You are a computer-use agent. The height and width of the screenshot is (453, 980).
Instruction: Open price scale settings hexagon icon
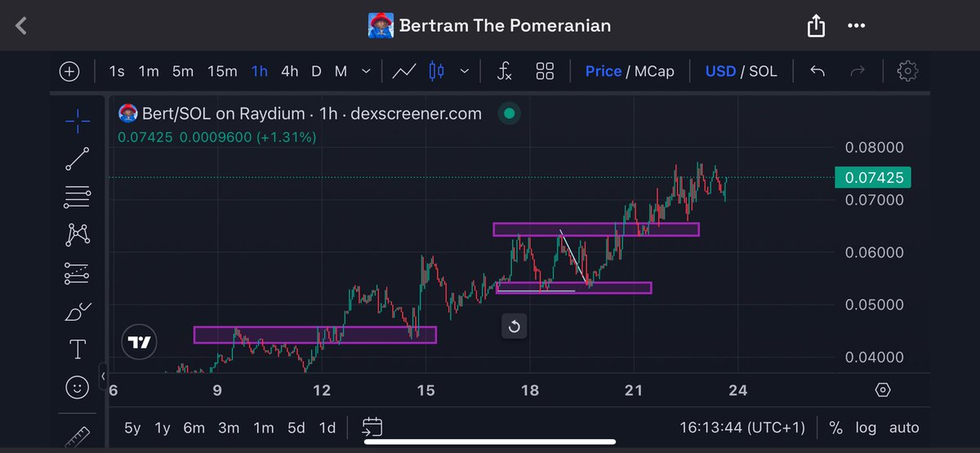point(882,390)
